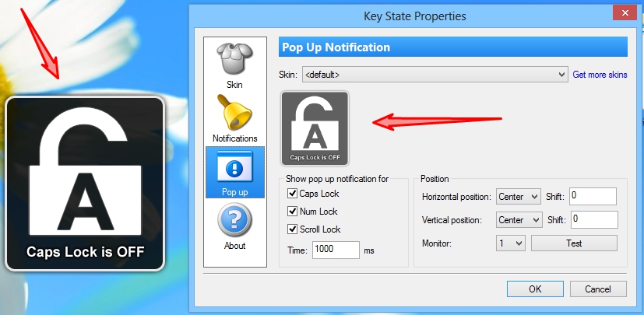Close the Key State Properties window
Screen dimensions: 644x315
coord(625,12)
